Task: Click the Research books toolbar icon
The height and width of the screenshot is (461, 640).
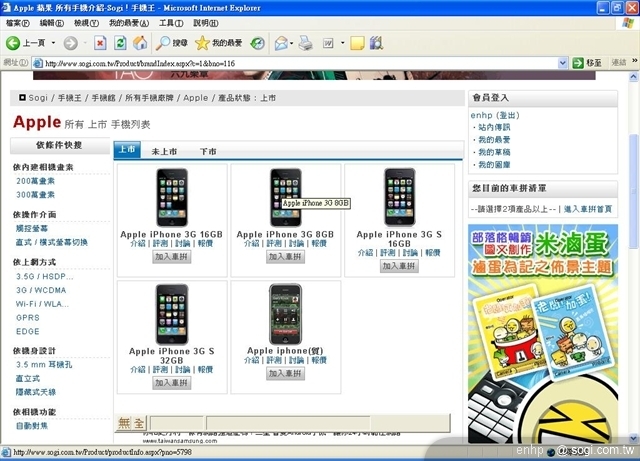Action: click(376, 43)
